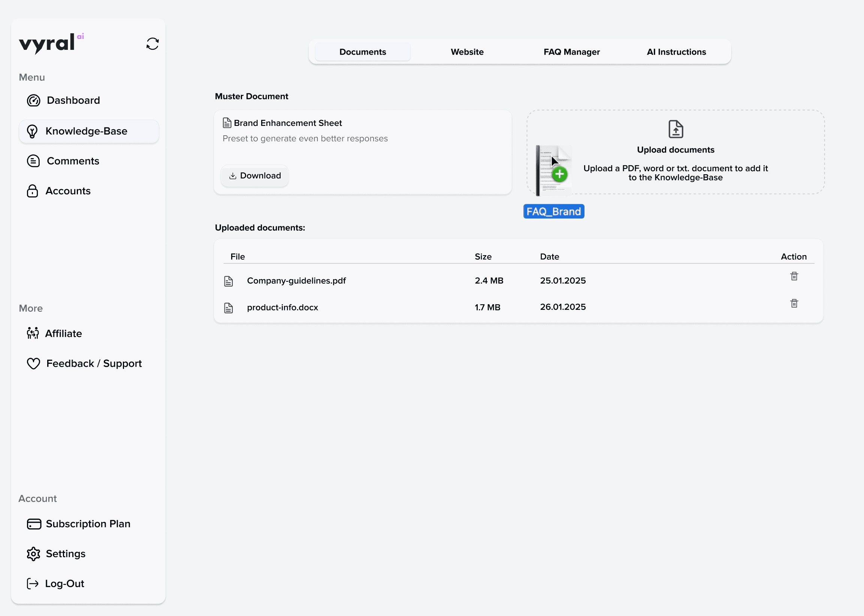Image resolution: width=864 pixels, height=616 pixels.
Task: Click the File column header
Action: click(238, 257)
